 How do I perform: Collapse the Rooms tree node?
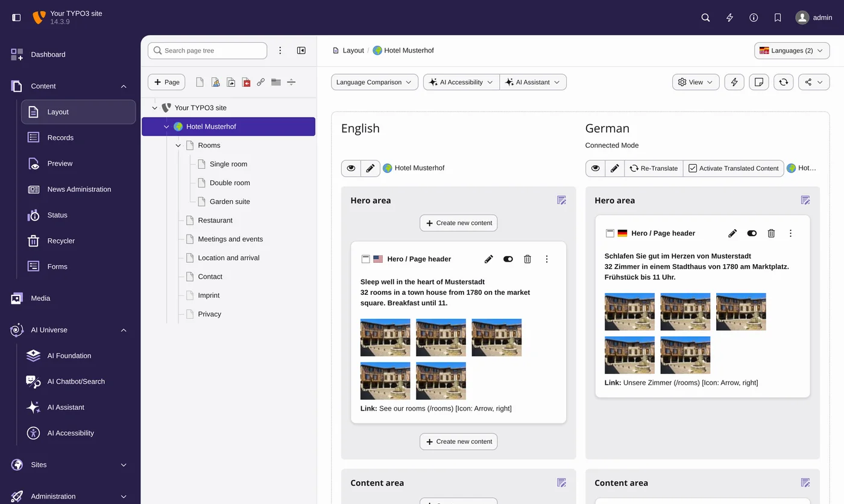(178, 145)
